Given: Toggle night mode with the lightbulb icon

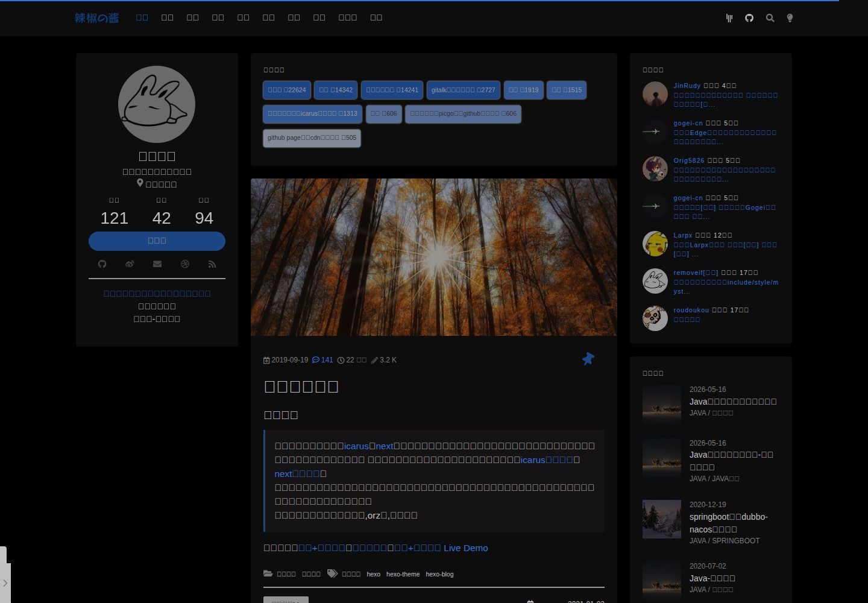Looking at the screenshot, I should pos(790,18).
